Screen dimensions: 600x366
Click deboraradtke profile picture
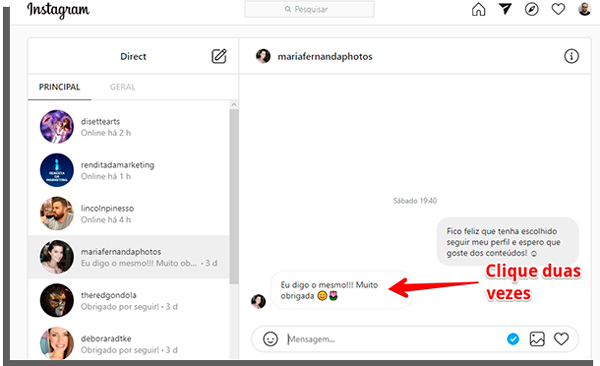57,343
